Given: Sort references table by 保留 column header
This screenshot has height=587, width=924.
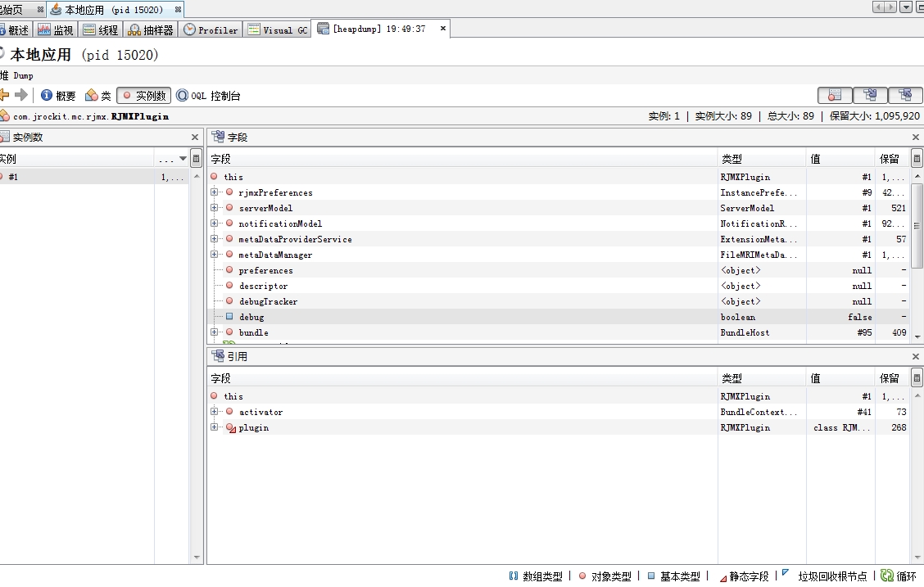Looking at the screenshot, I should pyautogui.click(x=891, y=378).
